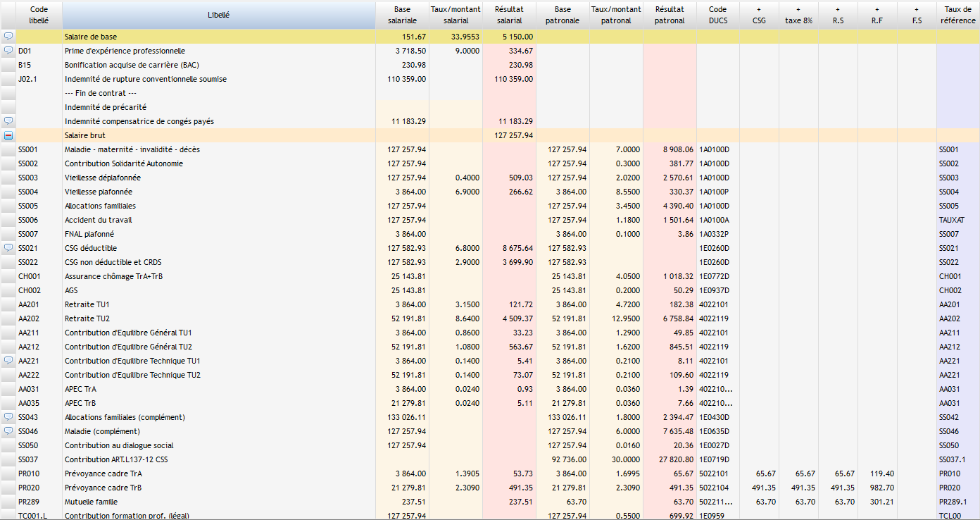Select Indemnité de rupture conventionnelle soumise label
980x520 pixels.
click(x=146, y=79)
